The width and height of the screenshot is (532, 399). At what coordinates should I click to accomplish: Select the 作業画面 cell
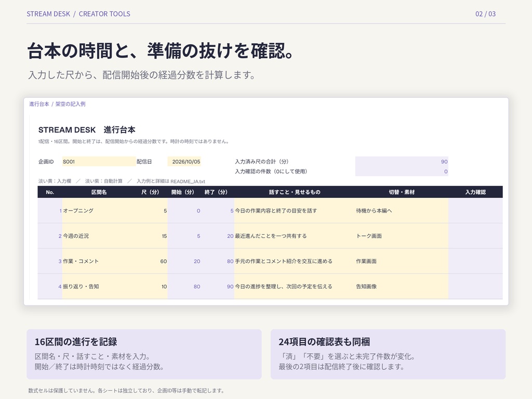(402, 261)
